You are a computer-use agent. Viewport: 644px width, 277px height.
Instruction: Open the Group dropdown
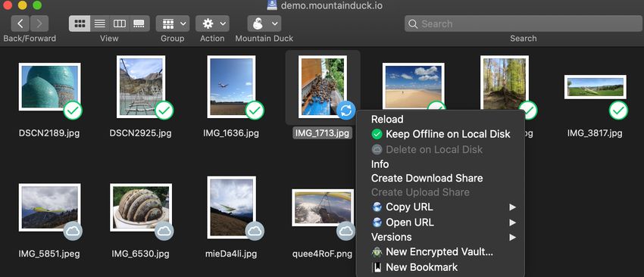click(173, 23)
